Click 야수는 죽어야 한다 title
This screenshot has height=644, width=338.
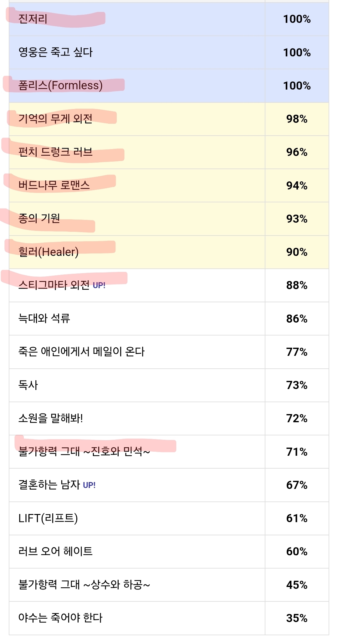[x=60, y=618]
